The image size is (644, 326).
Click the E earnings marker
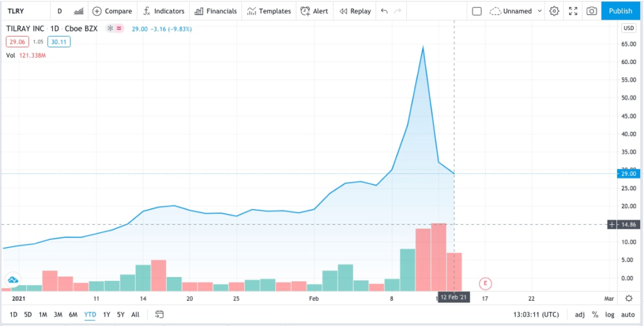486,283
